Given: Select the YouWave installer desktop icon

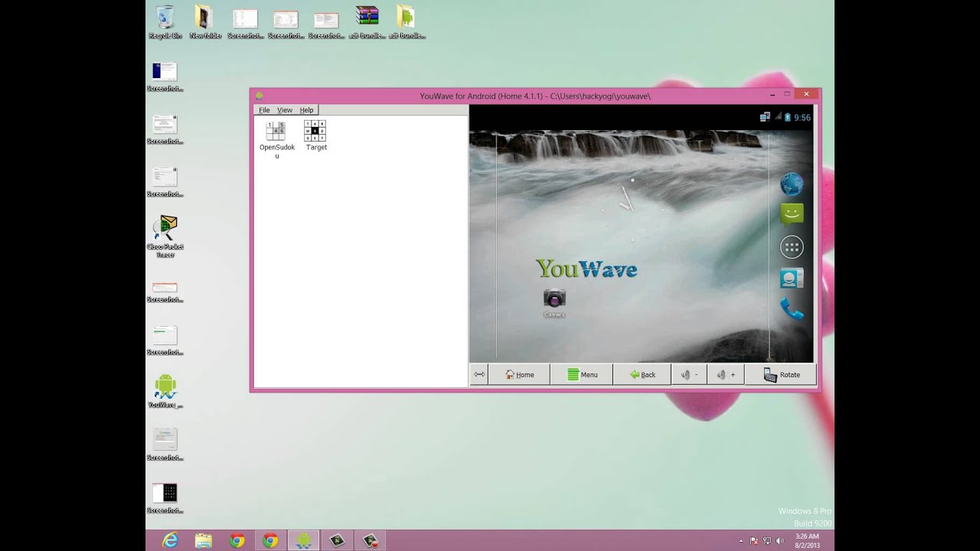Looking at the screenshot, I should (165, 391).
